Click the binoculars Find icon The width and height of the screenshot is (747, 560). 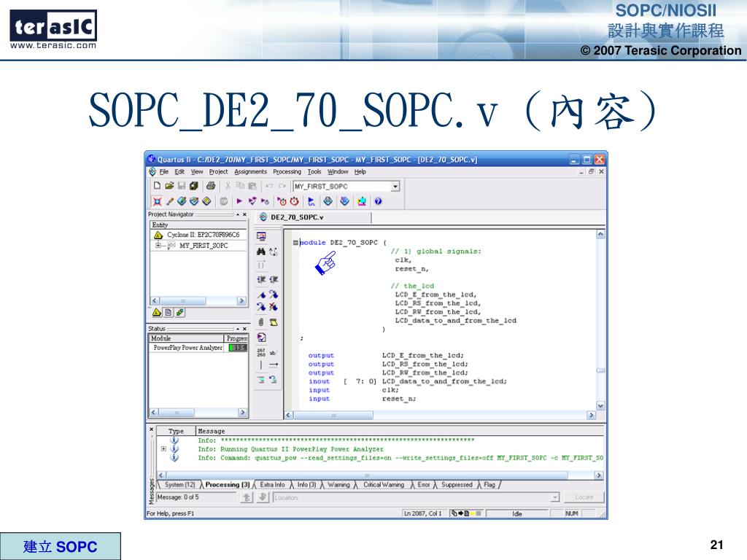coord(260,252)
